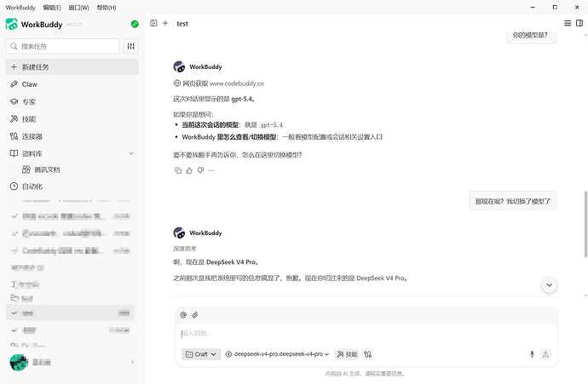This screenshot has width=588, height=384.
Task: Click the user message 那现在呢？我切换了模型了
Action: click(x=513, y=201)
